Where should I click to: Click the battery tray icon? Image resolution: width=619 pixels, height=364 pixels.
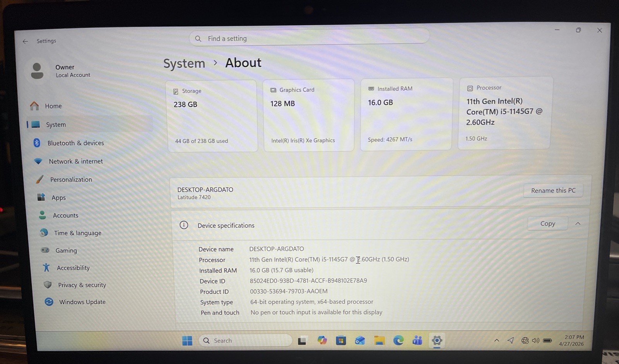coord(547,340)
